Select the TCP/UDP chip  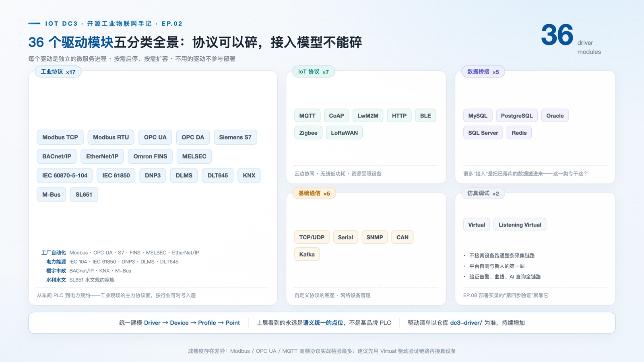tap(312, 237)
